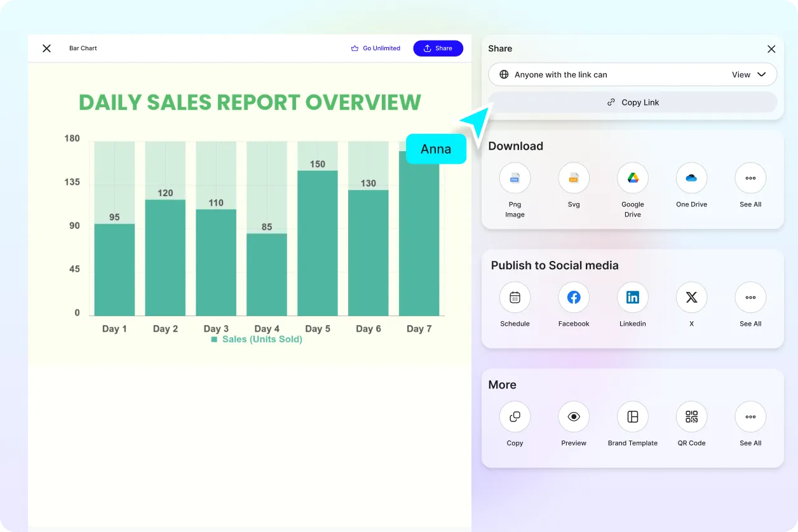Download the chart as Svg
The width and height of the screenshot is (798, 532).
click(574, 178)
